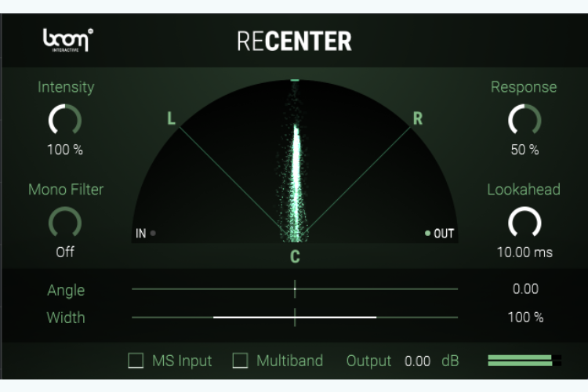The image size is (588, 392).
Task: Enable the MS Input checkbox
Action: 136,361
